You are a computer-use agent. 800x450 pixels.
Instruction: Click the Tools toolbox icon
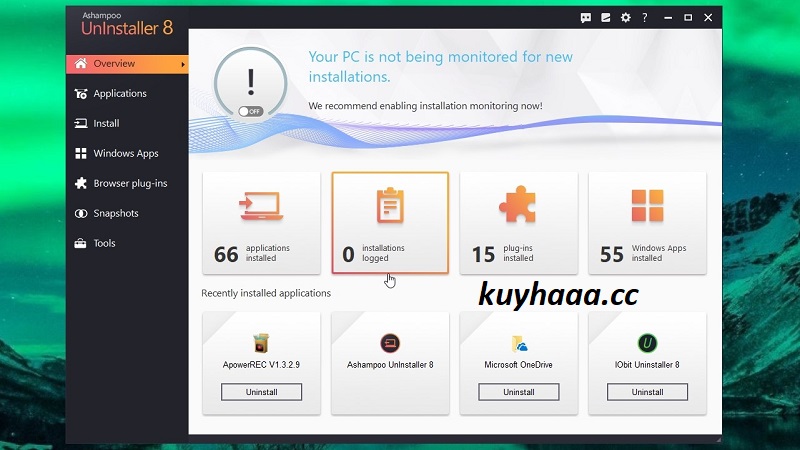(81, 243)
